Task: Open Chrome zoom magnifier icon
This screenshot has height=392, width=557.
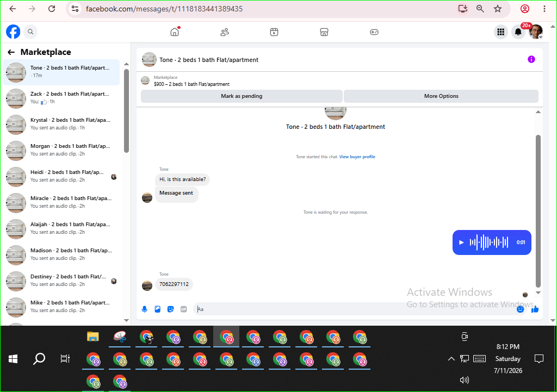Action: [x=480, y=9]
